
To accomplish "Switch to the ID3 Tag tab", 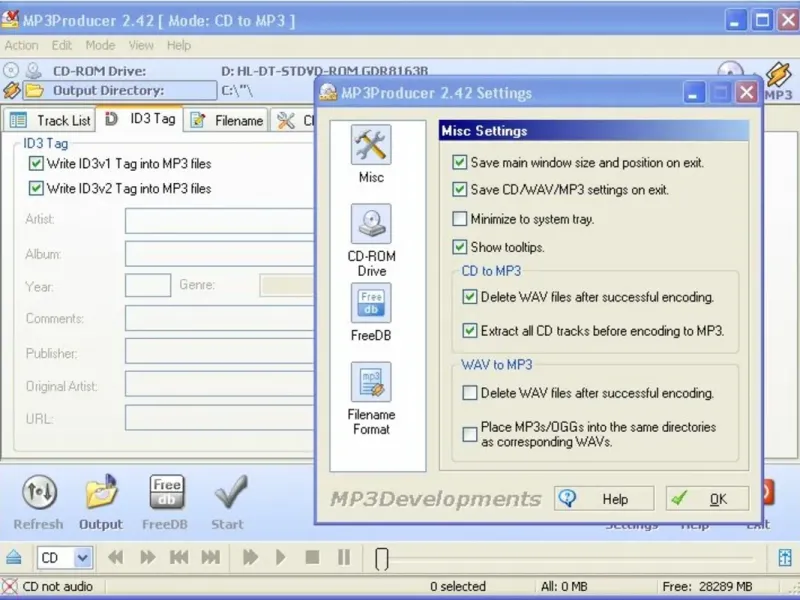I will pos(140,119).
